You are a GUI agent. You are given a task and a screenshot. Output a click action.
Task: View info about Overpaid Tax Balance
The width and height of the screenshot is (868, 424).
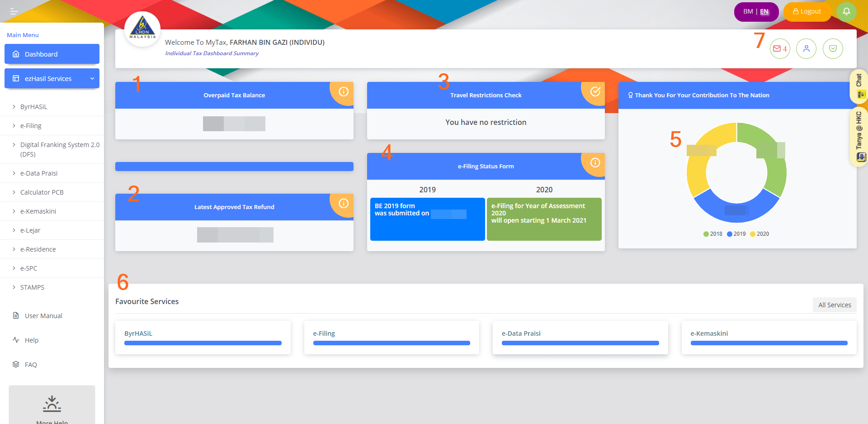point(343,93)
